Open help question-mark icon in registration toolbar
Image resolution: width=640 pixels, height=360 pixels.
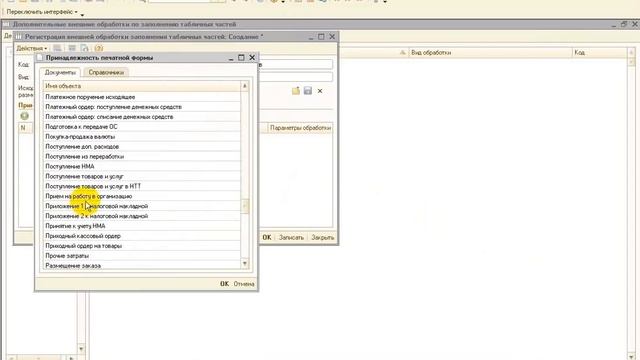point(98,48)
